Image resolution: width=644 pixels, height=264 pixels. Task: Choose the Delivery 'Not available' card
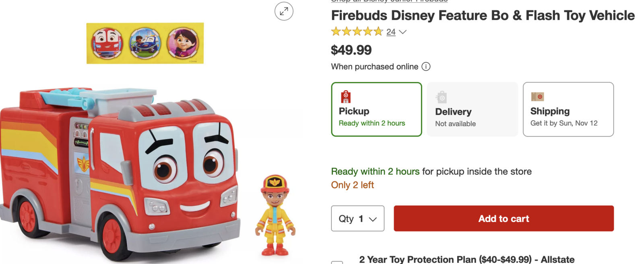tap(472, 109)
